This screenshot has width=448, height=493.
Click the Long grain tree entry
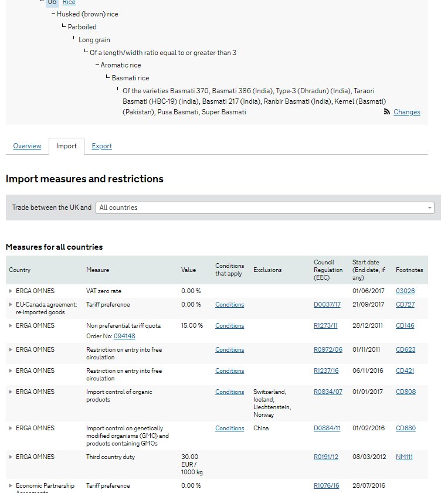pos(94,40)
